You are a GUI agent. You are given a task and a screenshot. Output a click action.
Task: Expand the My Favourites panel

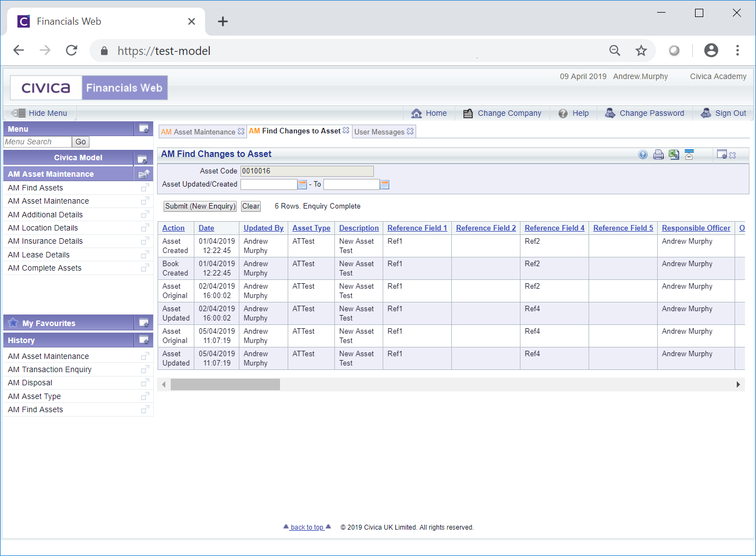tap(144, 323)
